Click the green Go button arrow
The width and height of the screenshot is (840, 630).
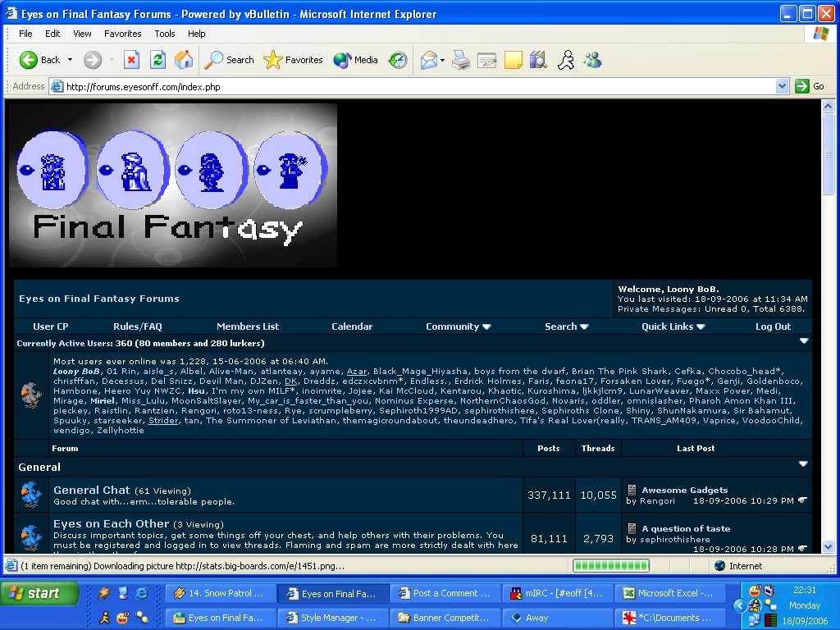[x=802, y=86]
